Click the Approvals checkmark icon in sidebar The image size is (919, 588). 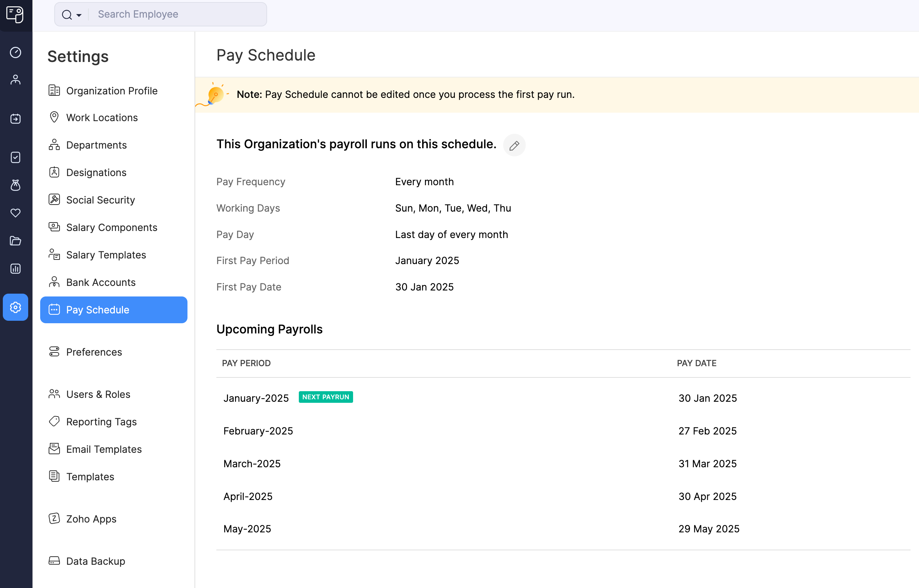16,157
